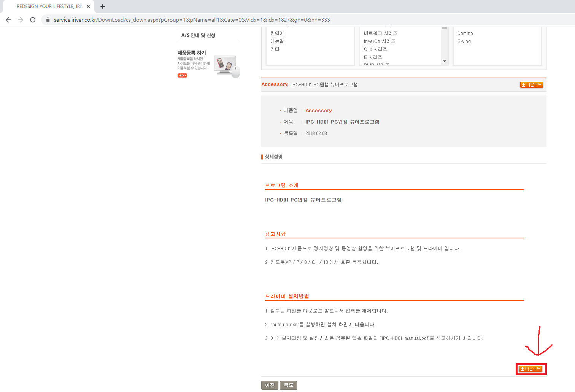Select Domino in model list
The image size is (575, 392).
coord(465,33)
